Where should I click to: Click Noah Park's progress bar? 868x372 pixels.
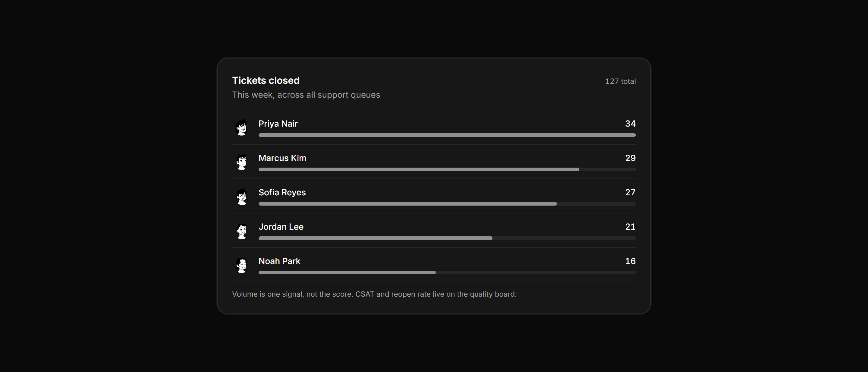pos(447,273)
